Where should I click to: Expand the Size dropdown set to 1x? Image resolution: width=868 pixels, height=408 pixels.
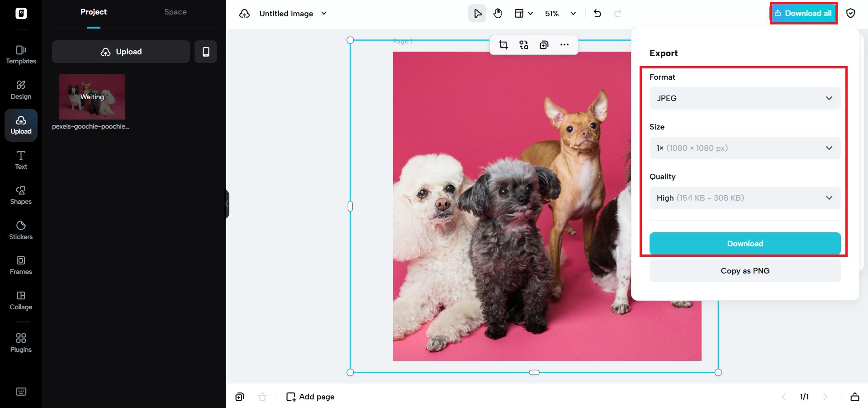[744, 148]
